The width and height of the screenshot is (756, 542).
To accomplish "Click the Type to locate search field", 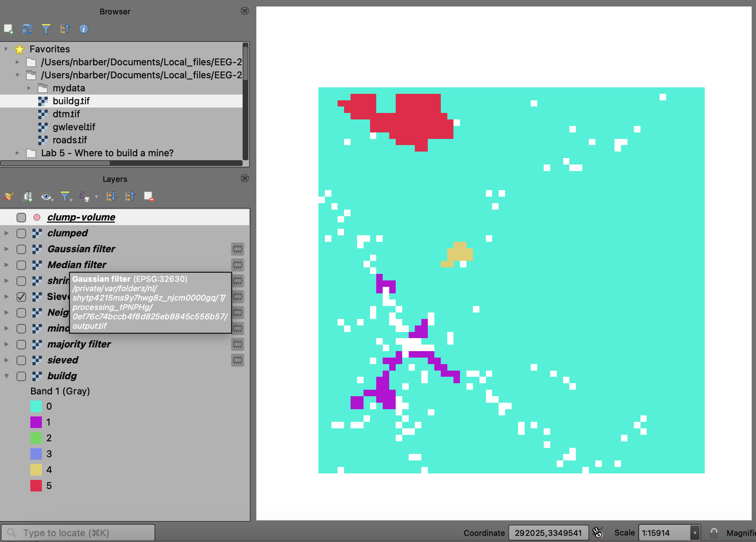I will [83, 533].
